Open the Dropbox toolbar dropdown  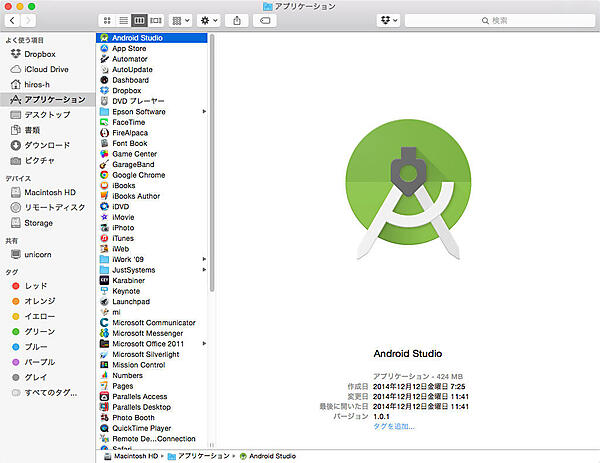pyautogui.click(x=388, y=20)
